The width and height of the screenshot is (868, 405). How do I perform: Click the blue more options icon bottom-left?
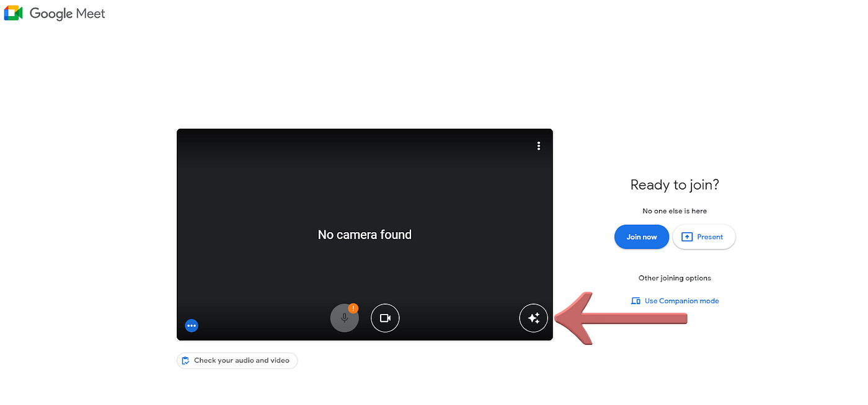[x=192, y=325]
